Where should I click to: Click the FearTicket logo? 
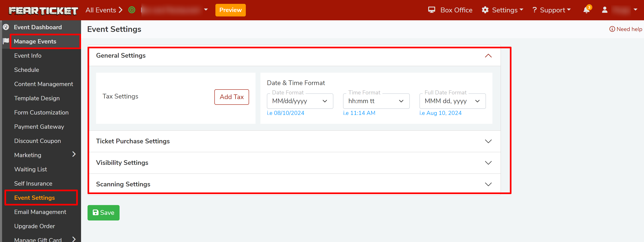point(43,11)
